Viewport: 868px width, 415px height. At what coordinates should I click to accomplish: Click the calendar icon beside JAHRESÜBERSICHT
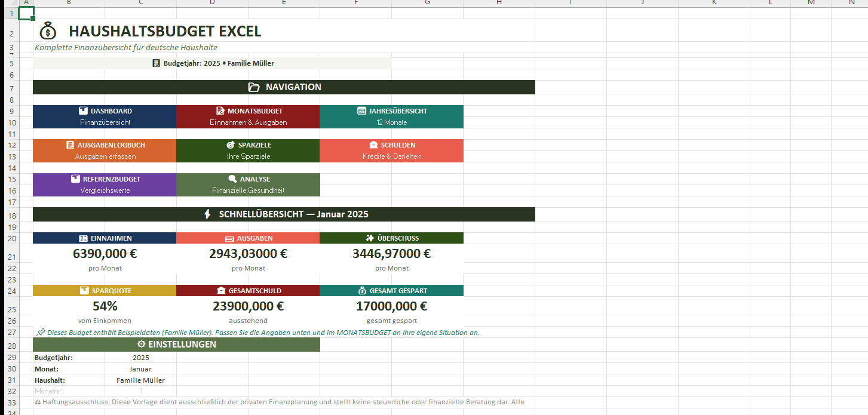pos(361,111)
